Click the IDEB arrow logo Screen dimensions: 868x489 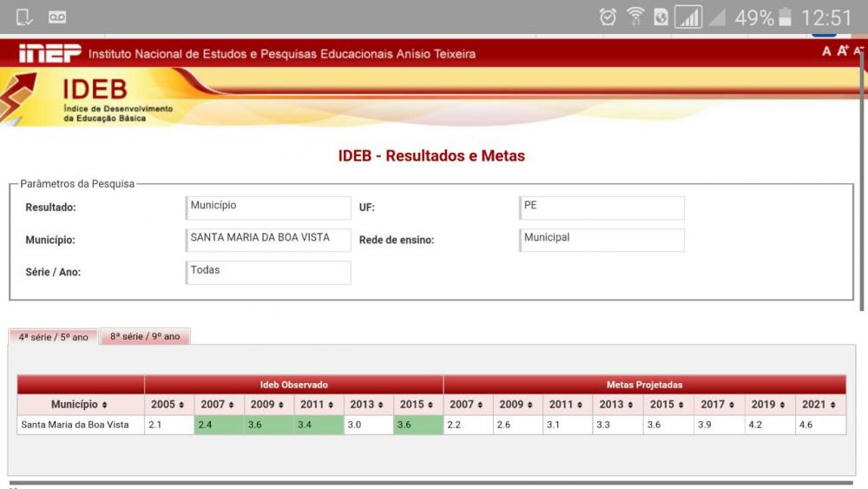19,96
